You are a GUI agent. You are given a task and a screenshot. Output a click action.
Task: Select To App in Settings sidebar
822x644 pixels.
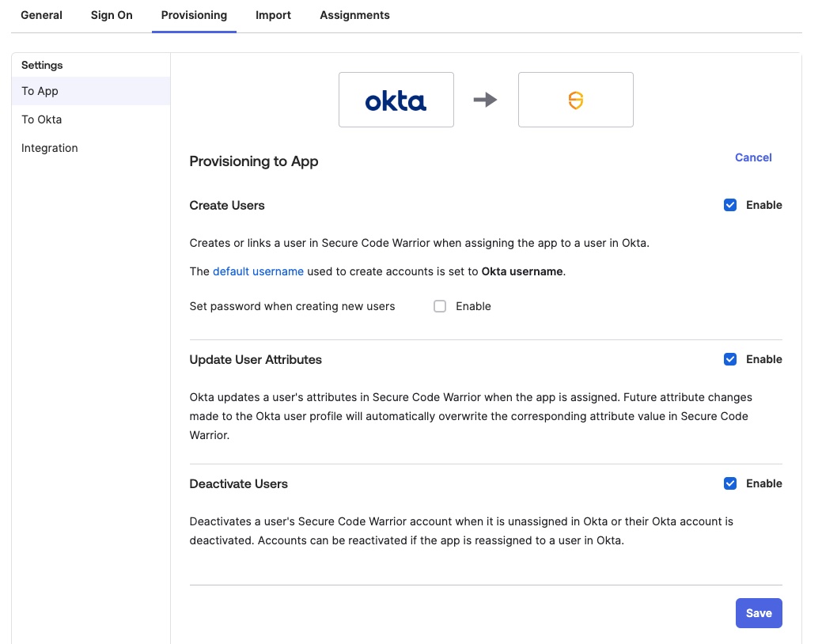point(91,91)
